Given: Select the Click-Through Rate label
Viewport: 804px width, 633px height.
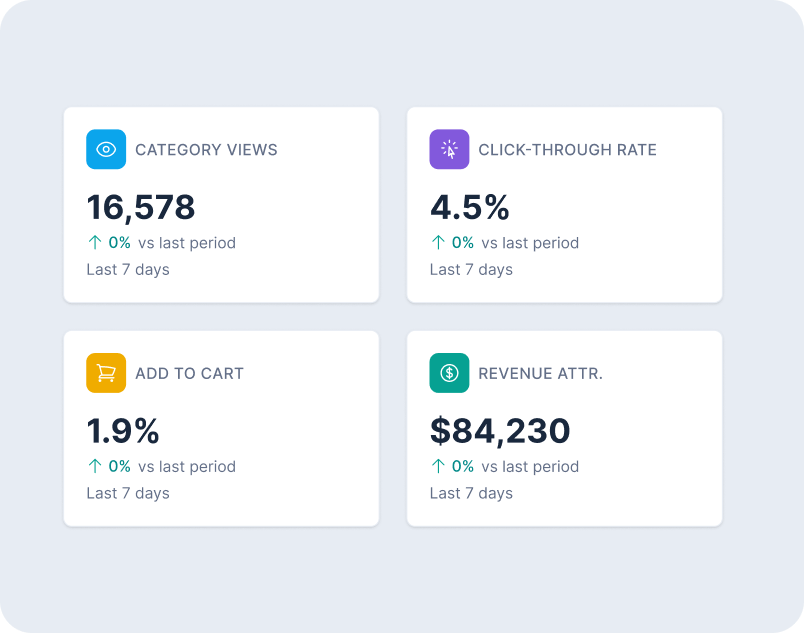Looking at the screenshot, I should 567,150.
